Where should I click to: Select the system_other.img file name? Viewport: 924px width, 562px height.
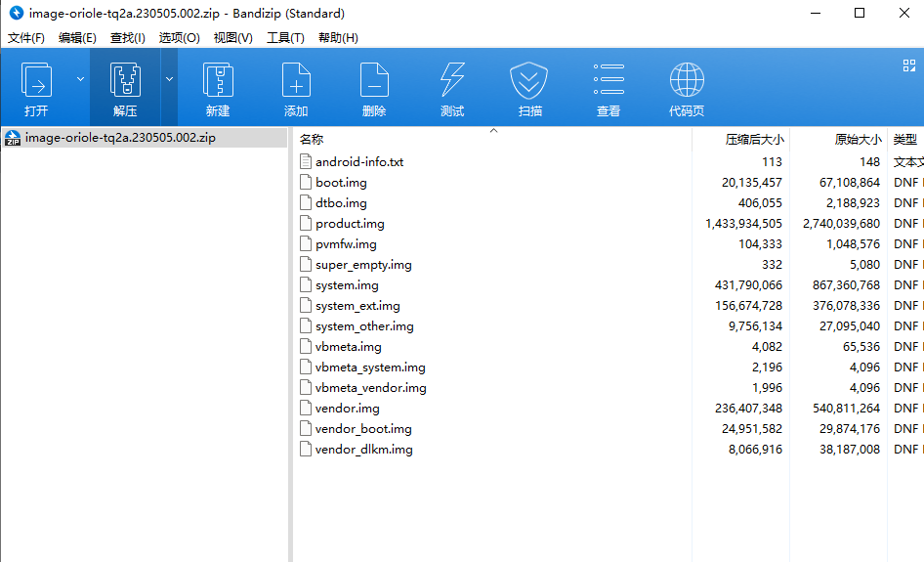(364, 326)
